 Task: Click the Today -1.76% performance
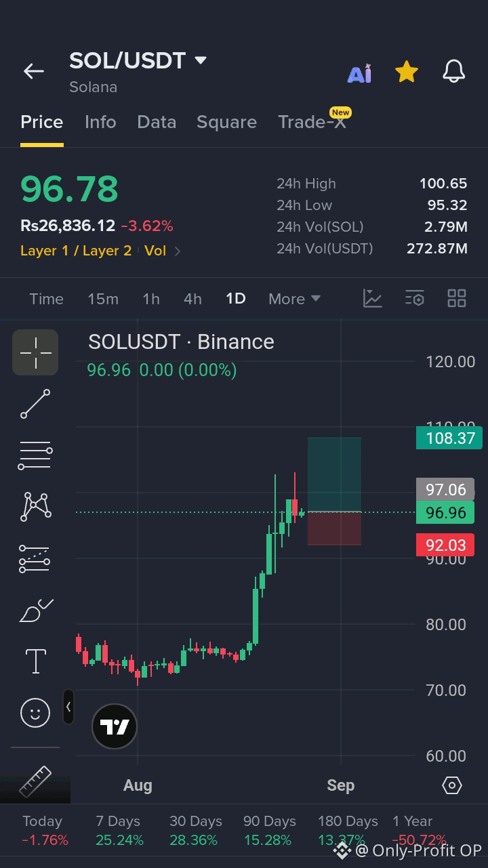tap(45, 831)
